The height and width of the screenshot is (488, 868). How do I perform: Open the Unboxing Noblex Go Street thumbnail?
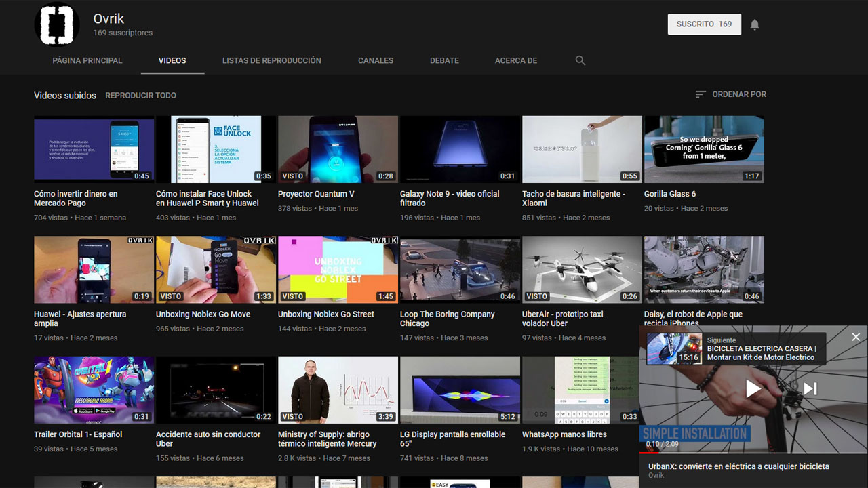tap(338, 270)
